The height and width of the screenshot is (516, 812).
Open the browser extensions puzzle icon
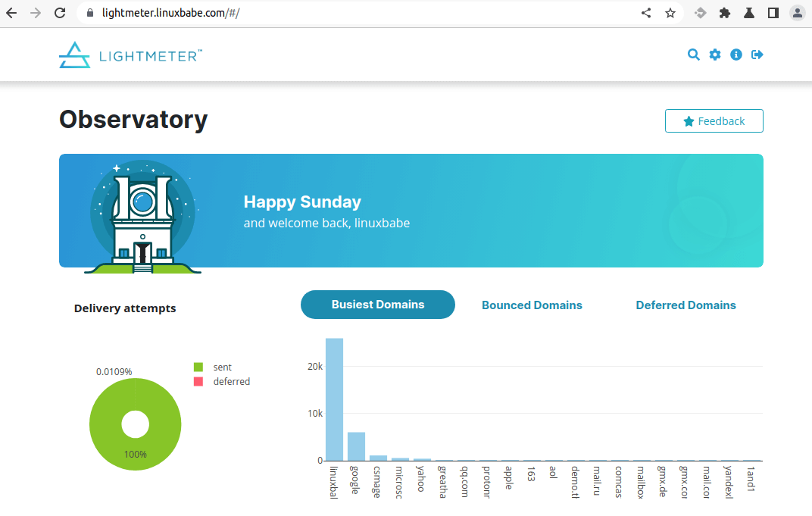click(725, 13)
